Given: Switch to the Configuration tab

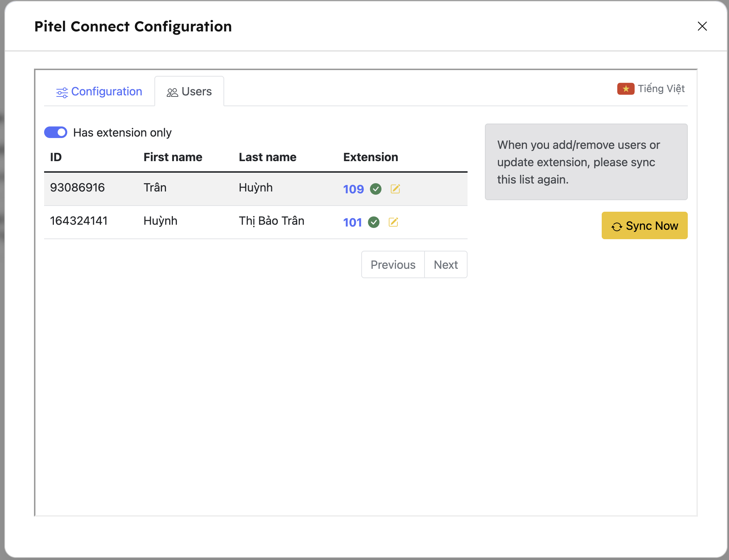Looking at the screenshot, I should tap(99, 91).
